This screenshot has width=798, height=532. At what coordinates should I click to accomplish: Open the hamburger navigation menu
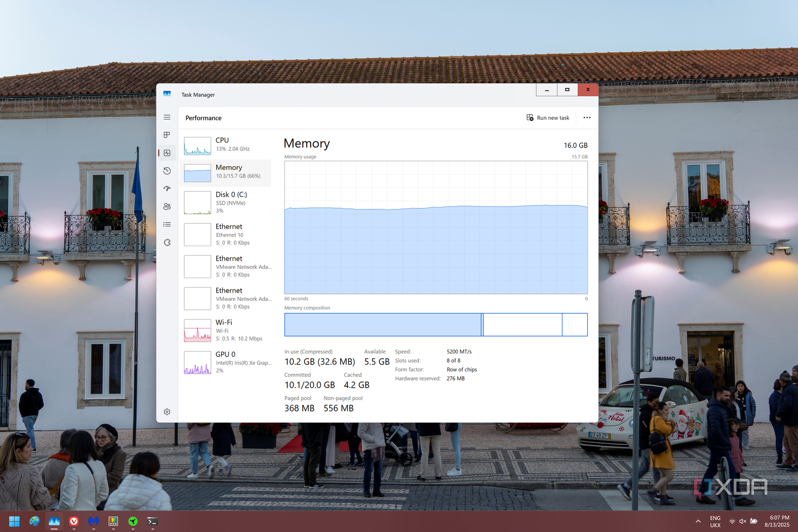coord(167,118)
